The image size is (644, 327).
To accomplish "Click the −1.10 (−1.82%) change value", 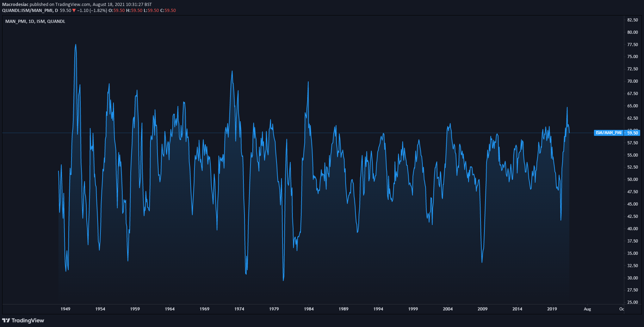I will pyautogui.click(x=92, y=11).
